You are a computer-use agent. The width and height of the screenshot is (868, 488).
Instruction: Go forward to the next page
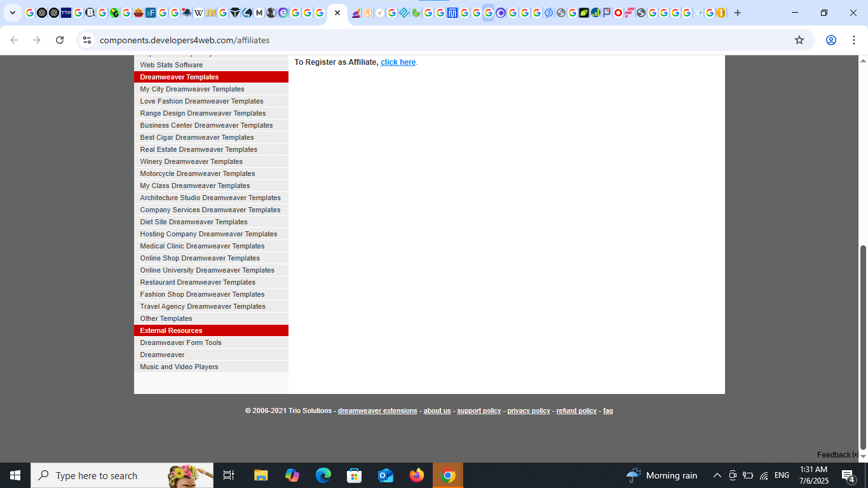(x=37, y=40)
